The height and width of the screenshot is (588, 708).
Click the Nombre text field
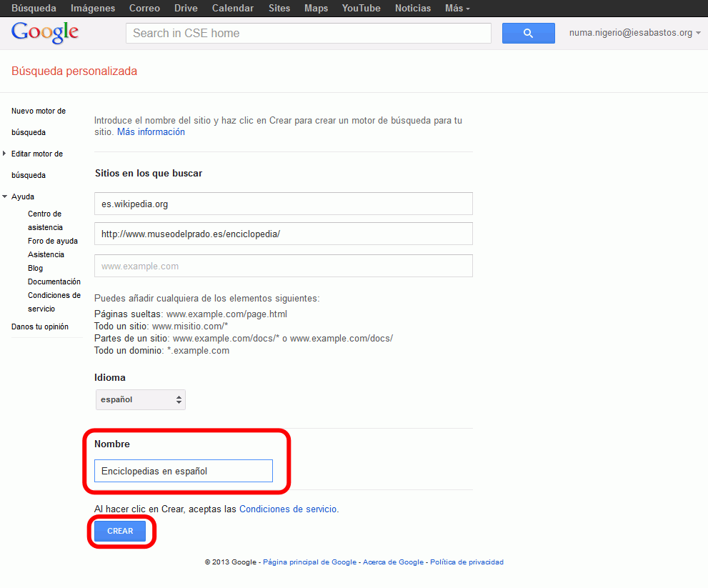coord(184,471)
